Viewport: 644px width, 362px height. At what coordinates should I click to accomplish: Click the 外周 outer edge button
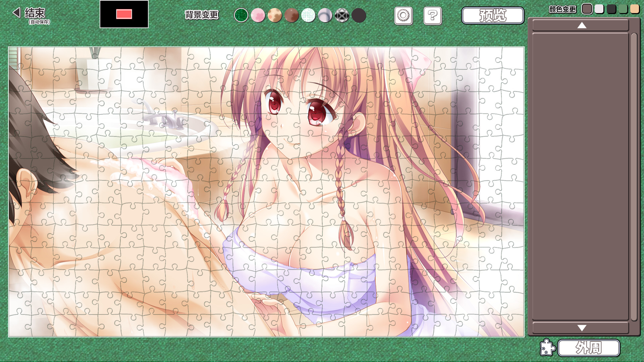(588, 348)
